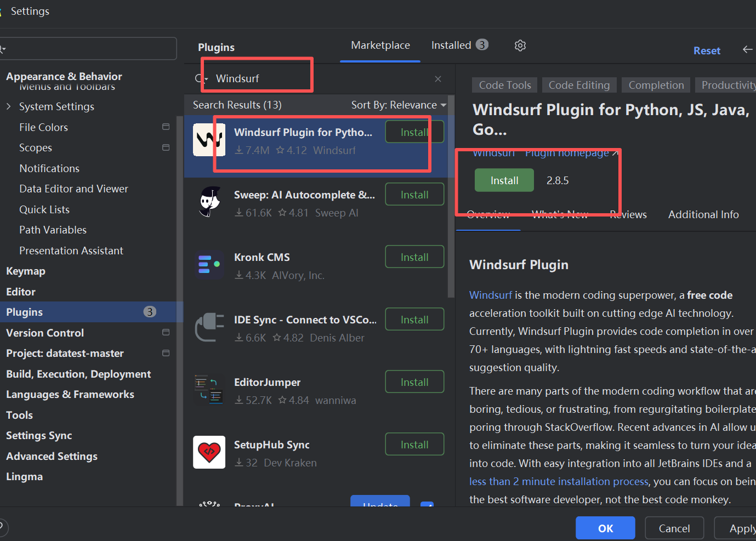
Task: Open the Reviews tab
Action: (x=628, y=215)
